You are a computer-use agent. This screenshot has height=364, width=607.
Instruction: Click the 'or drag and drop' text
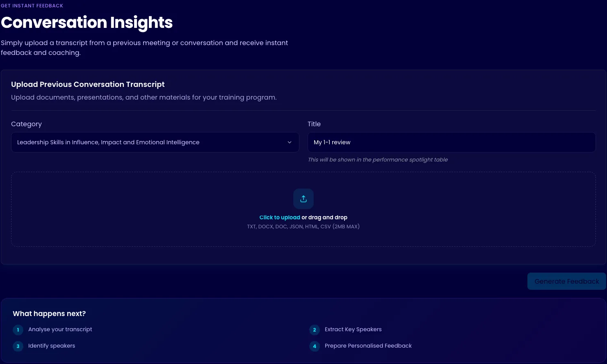pos(324,217)
